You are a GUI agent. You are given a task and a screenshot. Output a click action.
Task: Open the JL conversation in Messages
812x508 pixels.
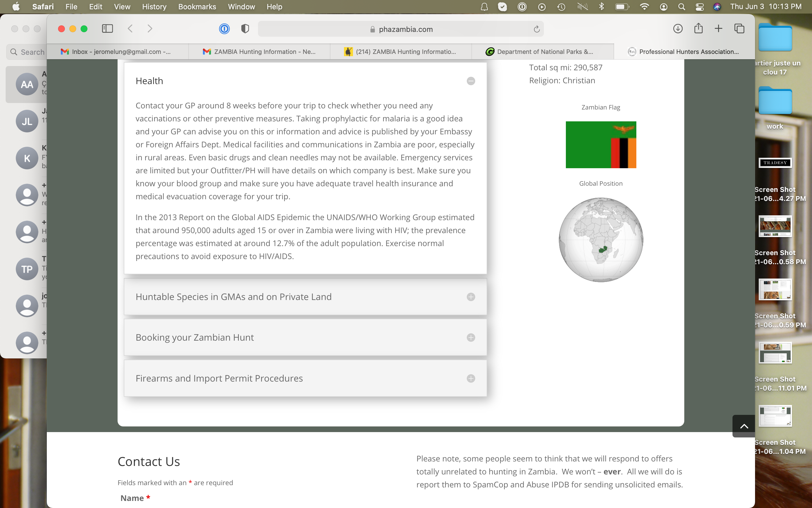point(27,121)
